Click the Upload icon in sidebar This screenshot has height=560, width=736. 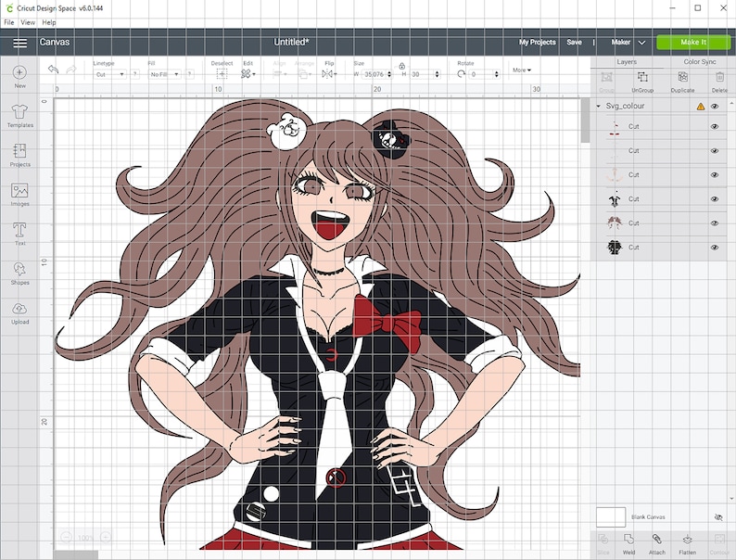pyautogui.click(x=19, y=309)
